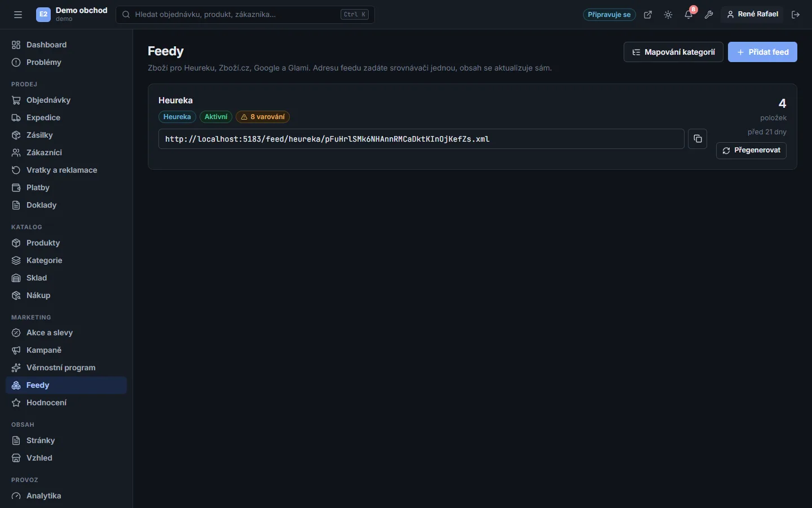Focus the order search field
The image size is (812, 508).
[x=245, y=15]
